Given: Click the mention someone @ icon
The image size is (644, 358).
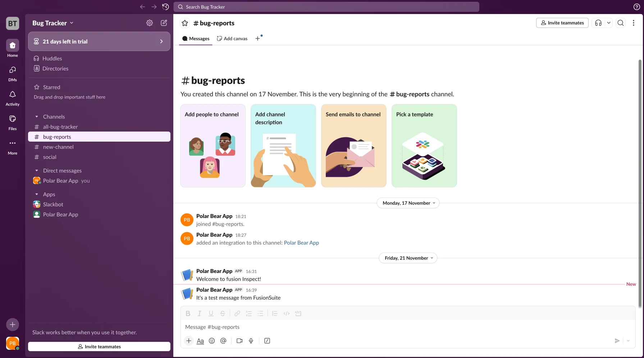Looking at the screenshot, I should (223, 341).
